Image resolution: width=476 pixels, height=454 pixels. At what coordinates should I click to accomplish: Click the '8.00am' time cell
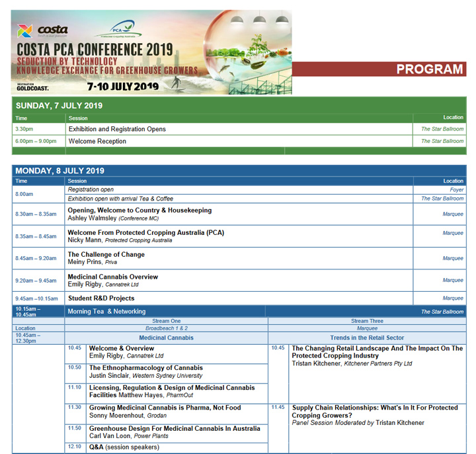38,194
